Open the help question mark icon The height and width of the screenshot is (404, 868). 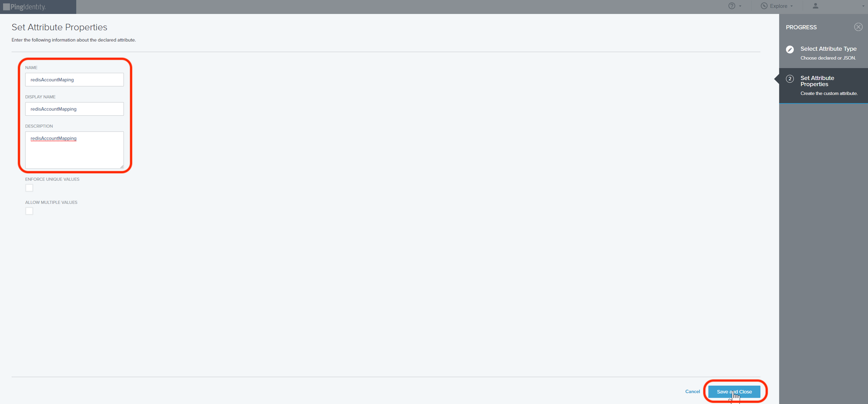coord(731,6)
